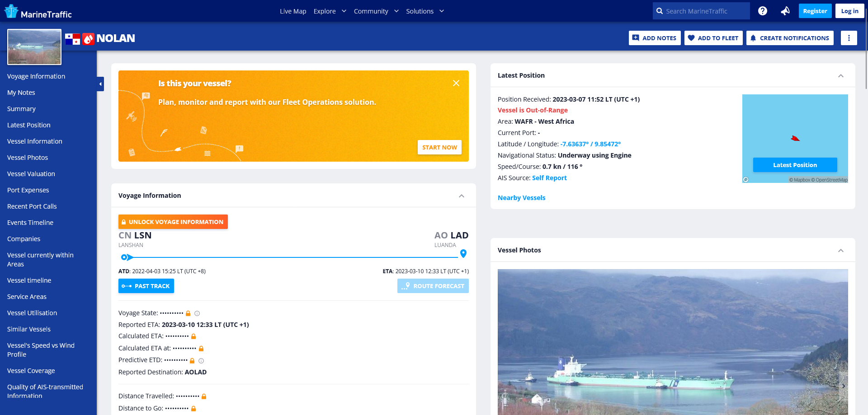Click START NOW on the banner
868x415 pixels.
439,147
